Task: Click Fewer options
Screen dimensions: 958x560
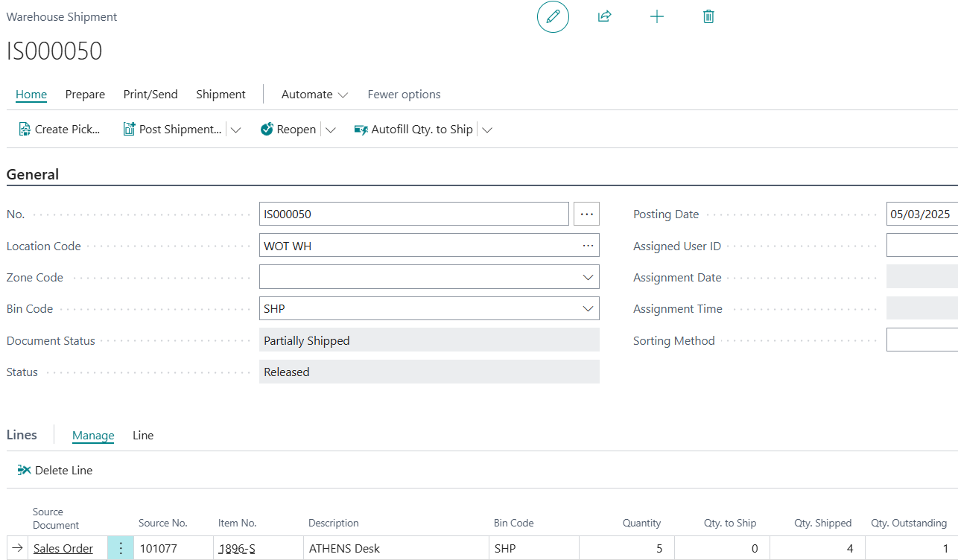Action: click(x=405, y=95)
